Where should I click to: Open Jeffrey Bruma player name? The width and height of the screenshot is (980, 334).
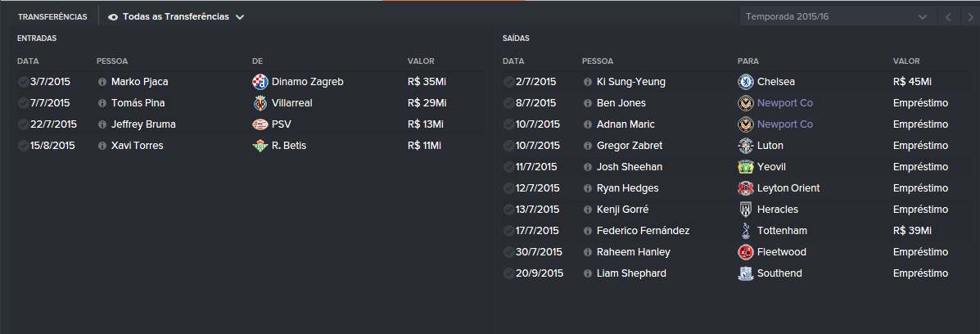143,124
